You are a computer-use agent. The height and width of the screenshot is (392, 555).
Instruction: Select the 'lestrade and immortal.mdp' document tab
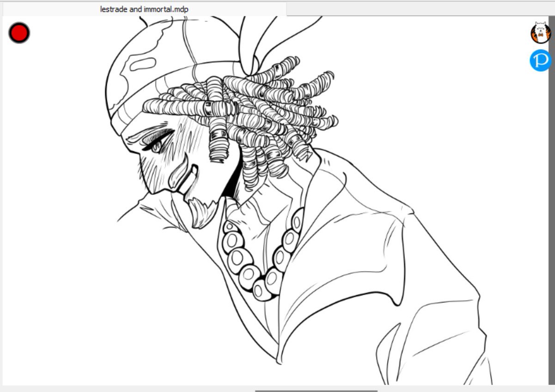[144, 9]
